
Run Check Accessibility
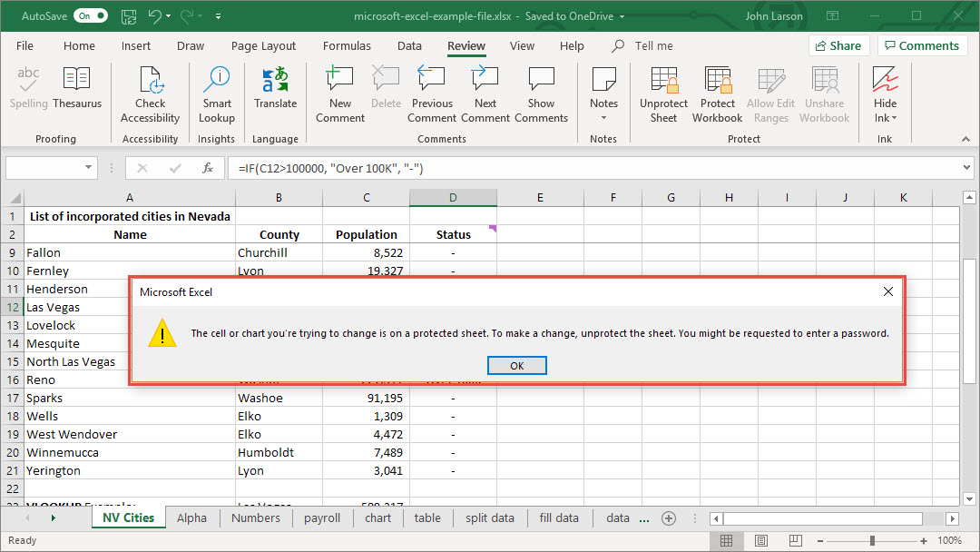pyautogui.click(x=150, y=94)
